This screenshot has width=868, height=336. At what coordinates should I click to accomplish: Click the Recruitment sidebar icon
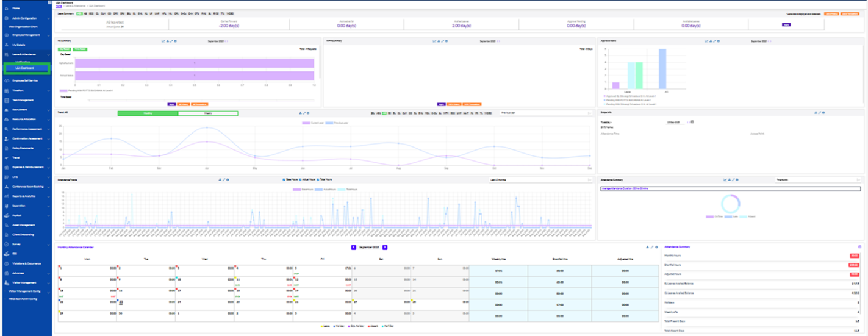click(x=5, y=109)
